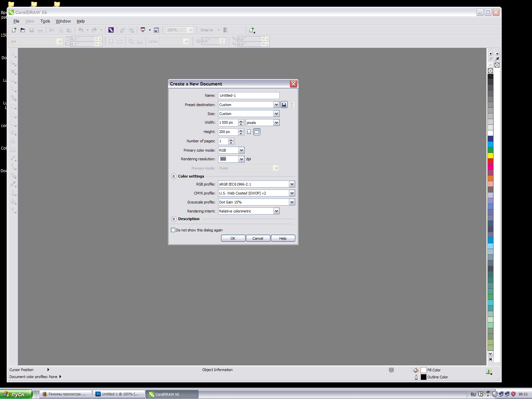Click the Outline Color black swatch
The image size is (532, 399).
[x=424, y=377]
